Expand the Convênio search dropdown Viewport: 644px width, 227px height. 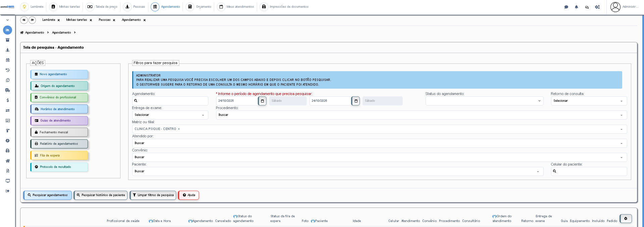pos(379,157)
